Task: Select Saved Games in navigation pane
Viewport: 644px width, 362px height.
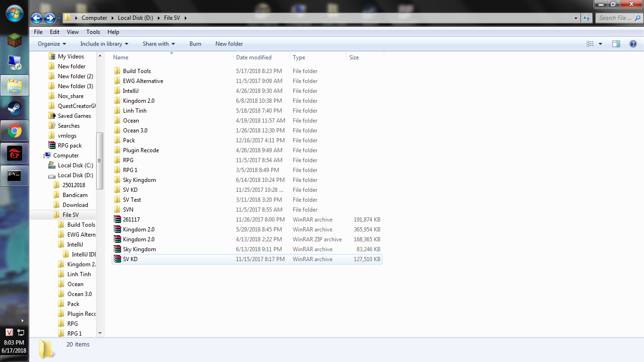Action: point(74,116)
